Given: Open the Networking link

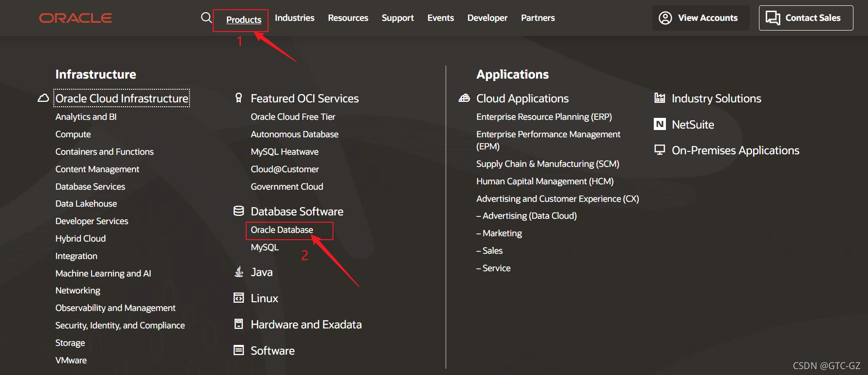Looking at the screenshot, I should coord(78,291).
